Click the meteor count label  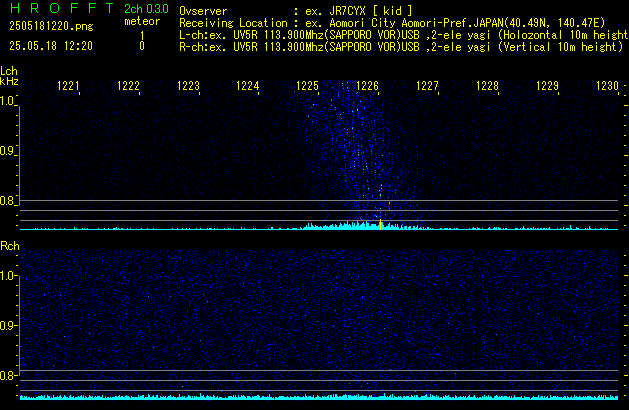142,21
